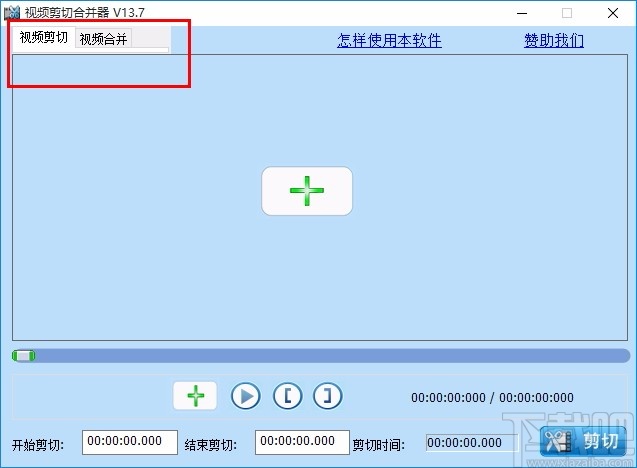Click the green slider handle on the progress bar
The width and height of the screenshot is (637, 468).
pyautogui.click(x=24, y=356)
